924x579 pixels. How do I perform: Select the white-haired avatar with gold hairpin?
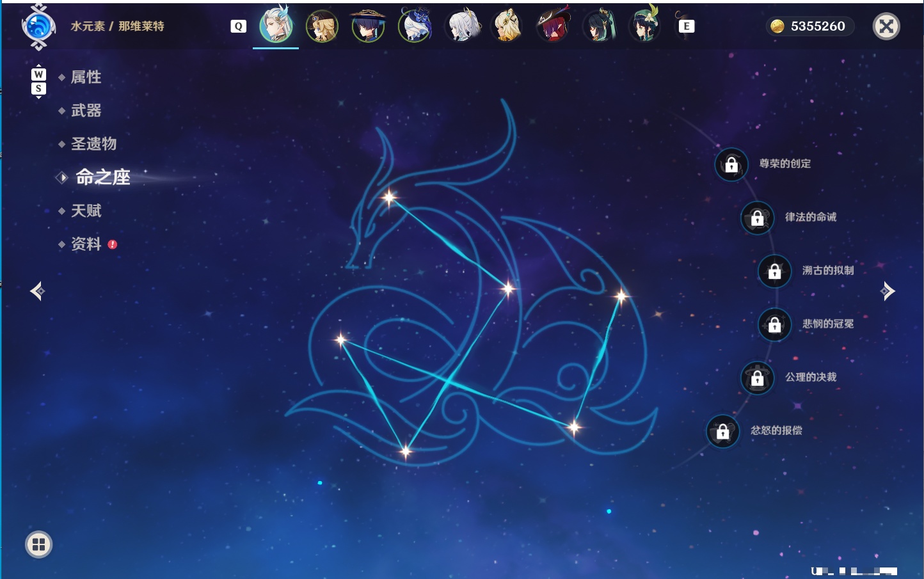461,26
